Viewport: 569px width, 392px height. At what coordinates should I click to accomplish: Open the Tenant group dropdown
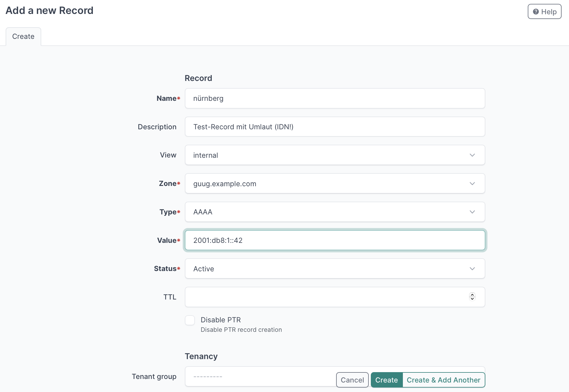[x=260, y=377]
